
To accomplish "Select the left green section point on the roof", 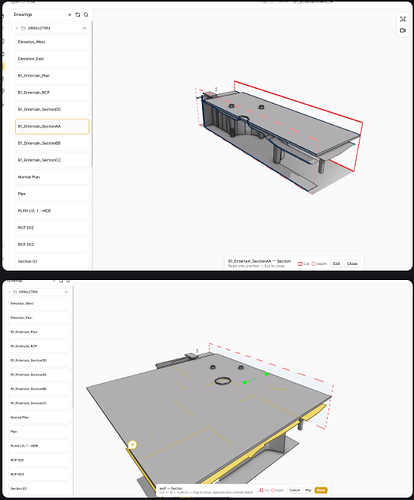I will pyautogui.click(x=245, y=382).
